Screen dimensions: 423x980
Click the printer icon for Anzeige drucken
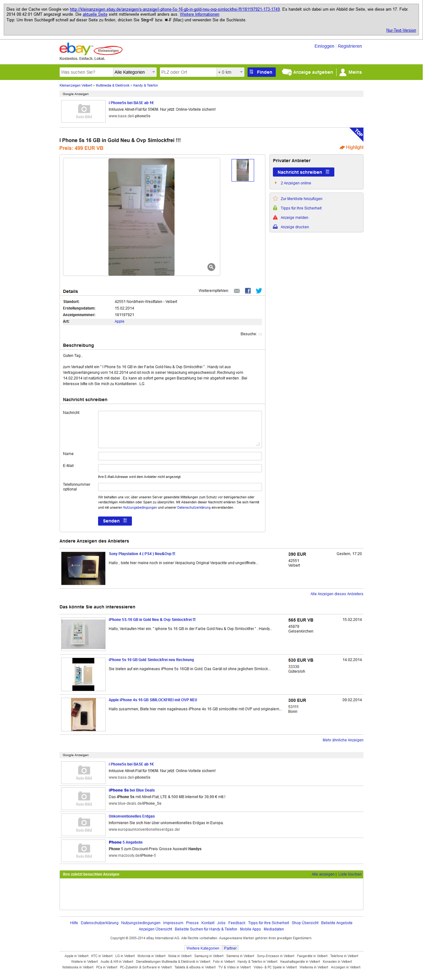coord(275,227)
